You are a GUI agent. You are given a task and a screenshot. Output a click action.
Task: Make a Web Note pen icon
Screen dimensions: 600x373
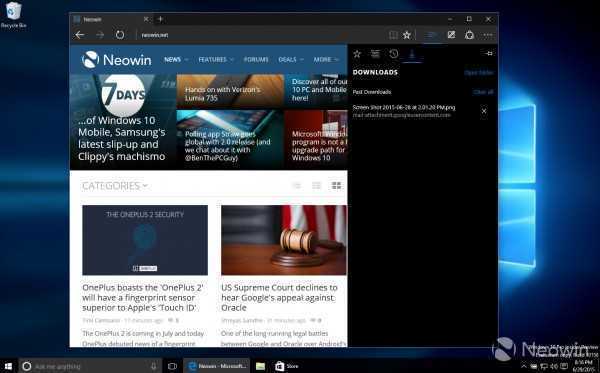(x=452, y=35)
